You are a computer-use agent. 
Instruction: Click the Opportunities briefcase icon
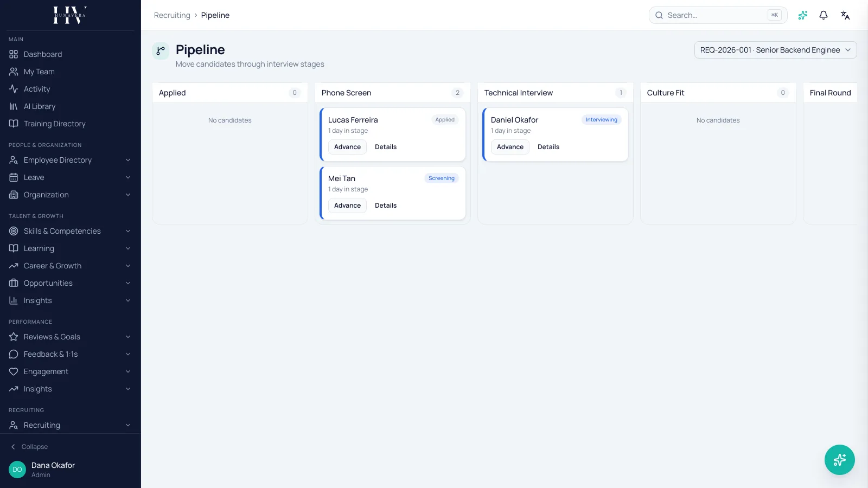[x=14, y=283]
